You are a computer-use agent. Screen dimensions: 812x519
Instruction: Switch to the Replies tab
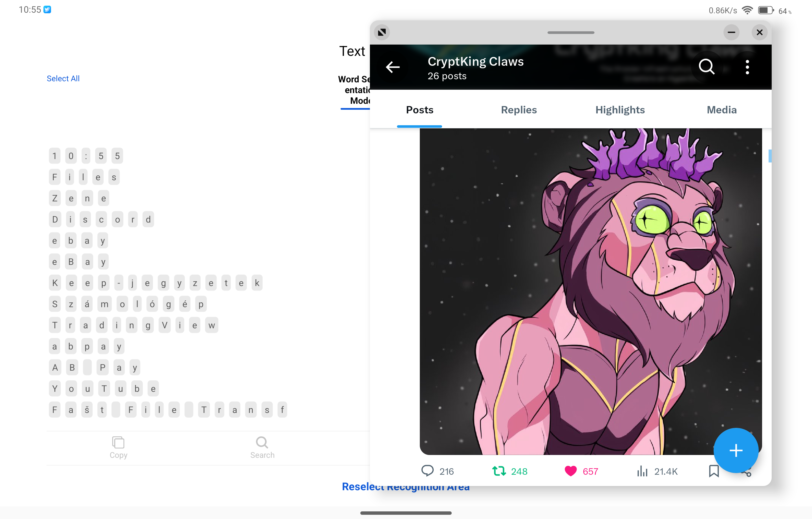tap(518, 110)
